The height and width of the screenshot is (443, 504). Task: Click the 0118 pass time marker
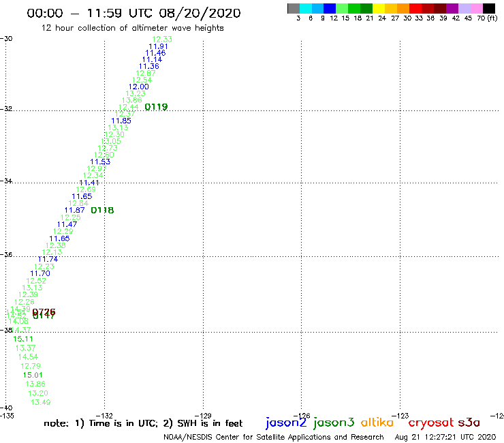pos(102,210)
